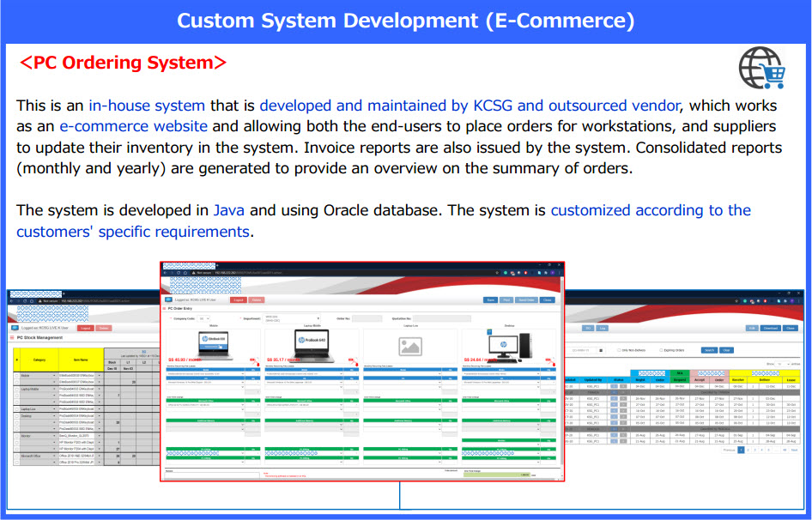
Task: Click the hamburger icon beside PC Stock Management
Action: [11, 338]
